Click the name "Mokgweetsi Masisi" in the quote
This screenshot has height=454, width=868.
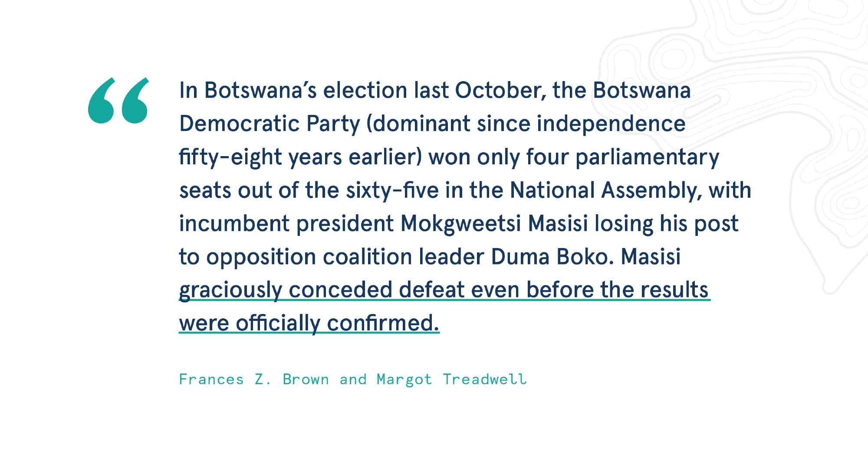click(494, 223)
